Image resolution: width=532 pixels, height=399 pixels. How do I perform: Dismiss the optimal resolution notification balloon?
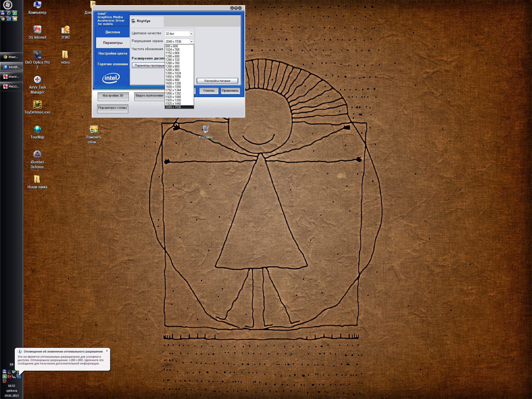[x=107, y=351]
